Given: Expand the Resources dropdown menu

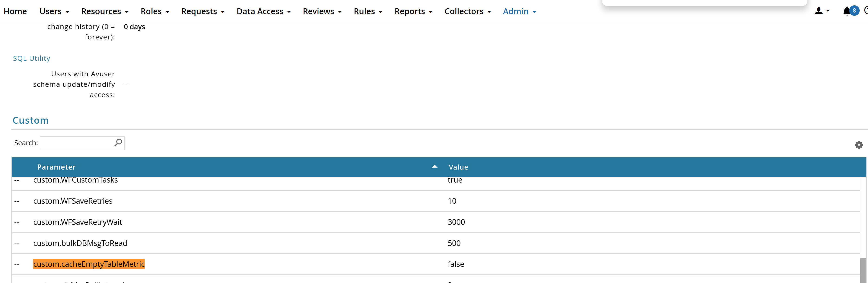Looking at the screenshot, I should point(105,11).
